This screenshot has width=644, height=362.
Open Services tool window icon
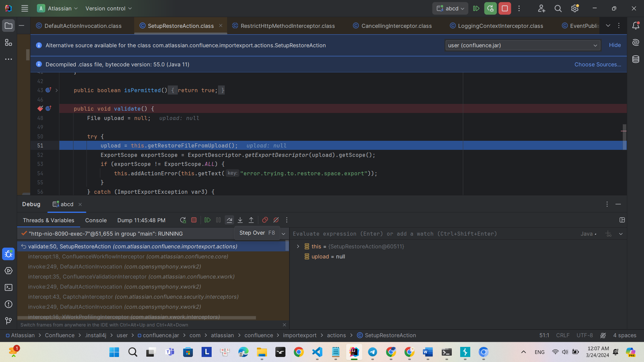[x=8, y=270]
